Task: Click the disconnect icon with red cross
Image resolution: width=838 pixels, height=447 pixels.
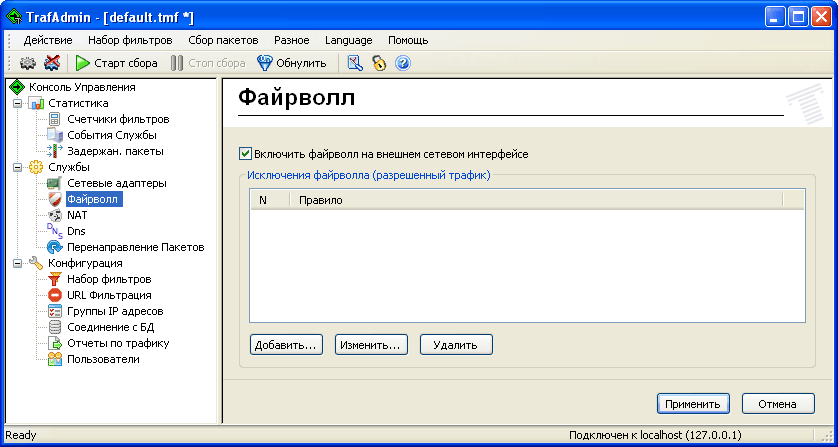Action: pos(52,64)
